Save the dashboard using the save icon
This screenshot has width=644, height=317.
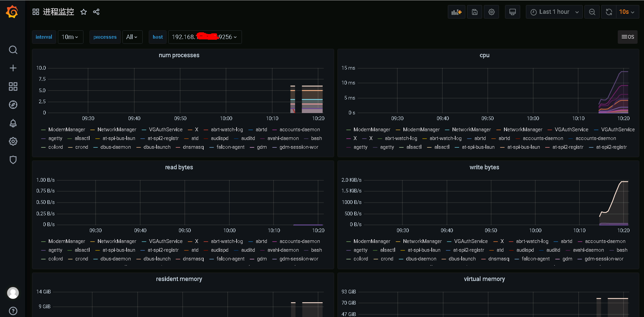474,11
